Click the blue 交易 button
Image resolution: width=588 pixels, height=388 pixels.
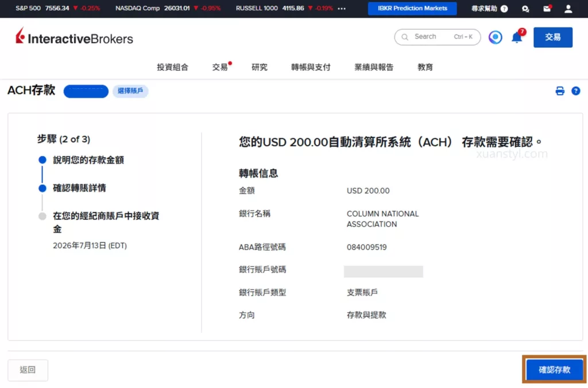coord(553,37)
